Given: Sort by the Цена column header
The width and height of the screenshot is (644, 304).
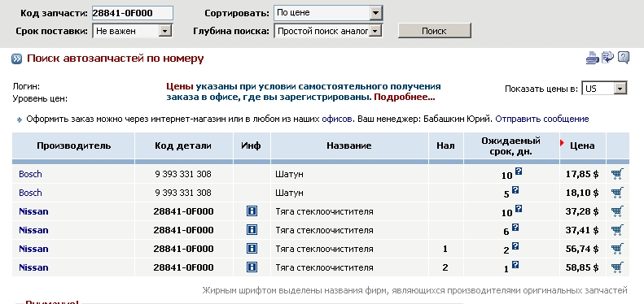Looking at the screenshot, I should tap(582, 145).
